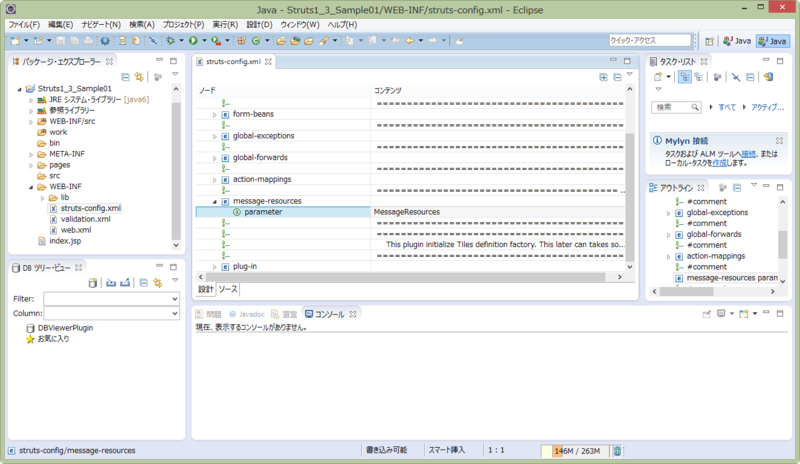Image resolution: width=800 pixels, height=464 pixels.
Task: Expand the form-beans node
Action: (215, 114)
